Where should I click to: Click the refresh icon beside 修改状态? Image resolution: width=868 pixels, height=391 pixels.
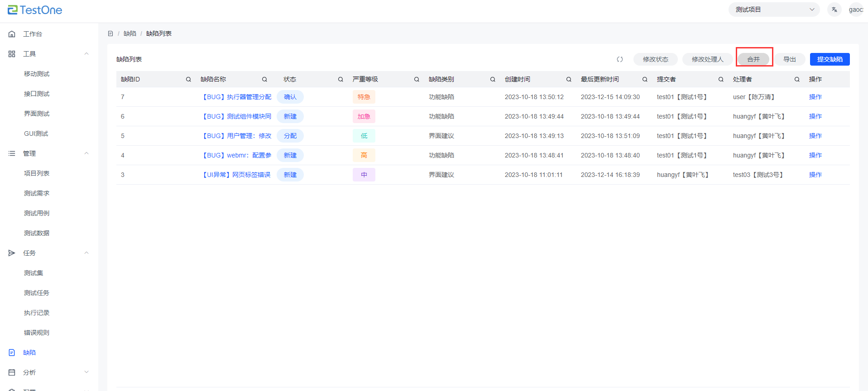pyautogui.click(x=619, y=59)
